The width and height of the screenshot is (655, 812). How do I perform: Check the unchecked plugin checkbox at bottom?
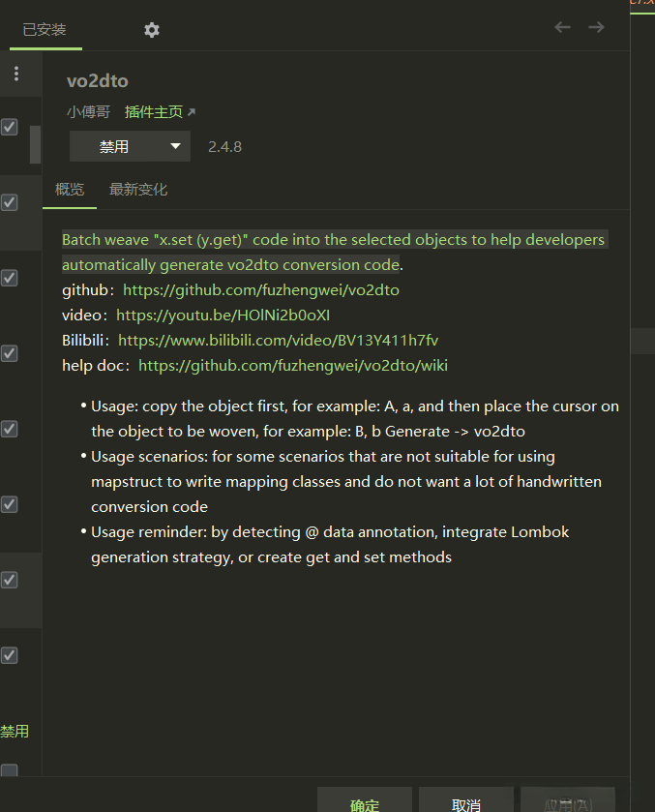point(9,772)
